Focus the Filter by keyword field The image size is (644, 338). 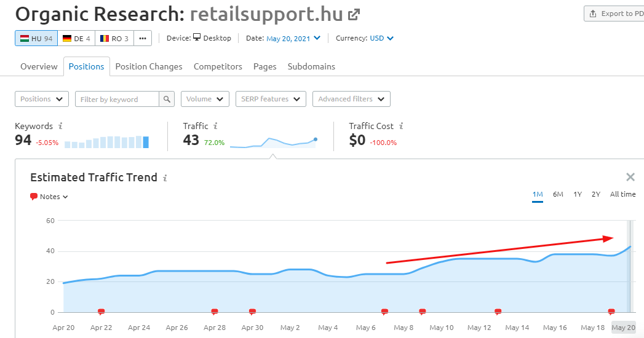tap(117, 99)
